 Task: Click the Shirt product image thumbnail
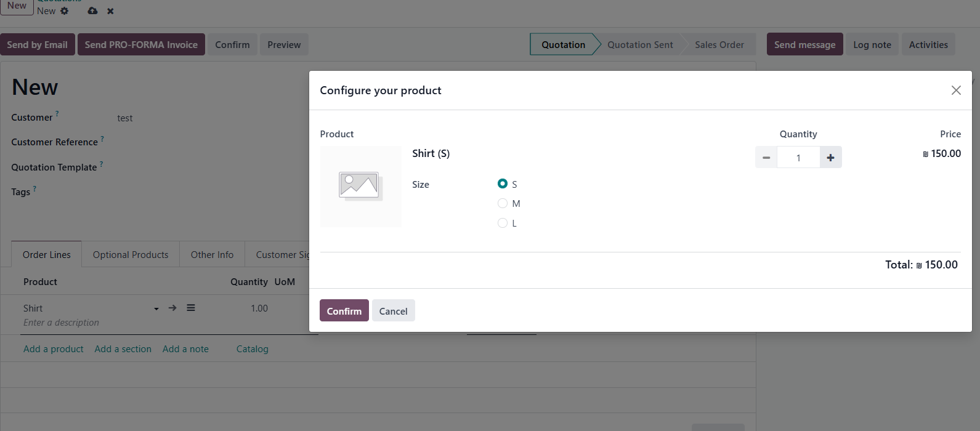coord(360,187)
